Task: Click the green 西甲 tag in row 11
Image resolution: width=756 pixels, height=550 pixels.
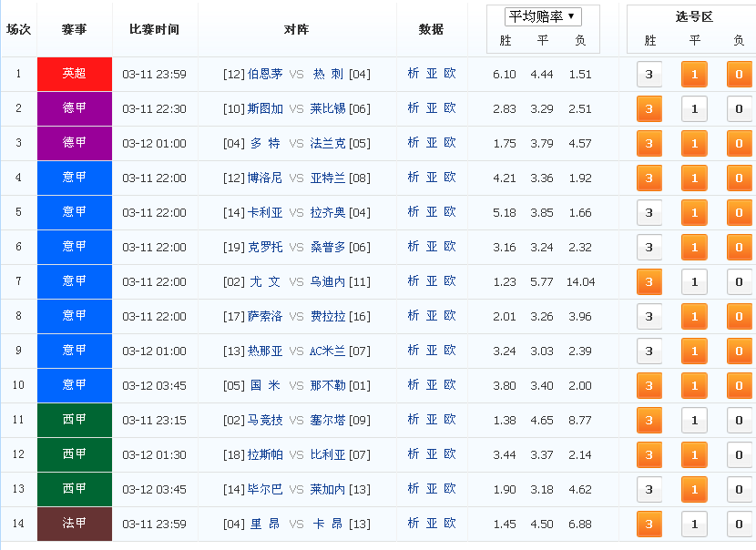Action: coord(75,420)
